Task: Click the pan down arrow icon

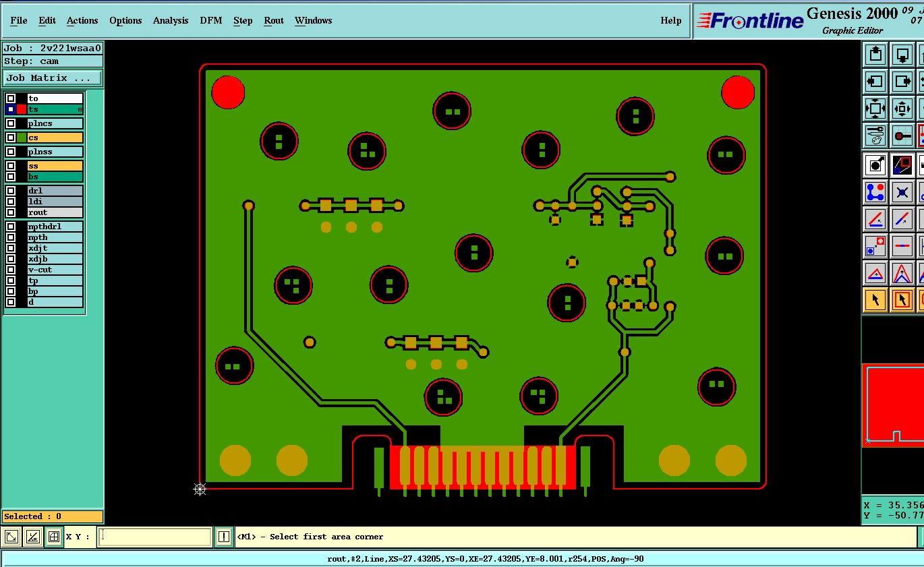Action: 902,54
